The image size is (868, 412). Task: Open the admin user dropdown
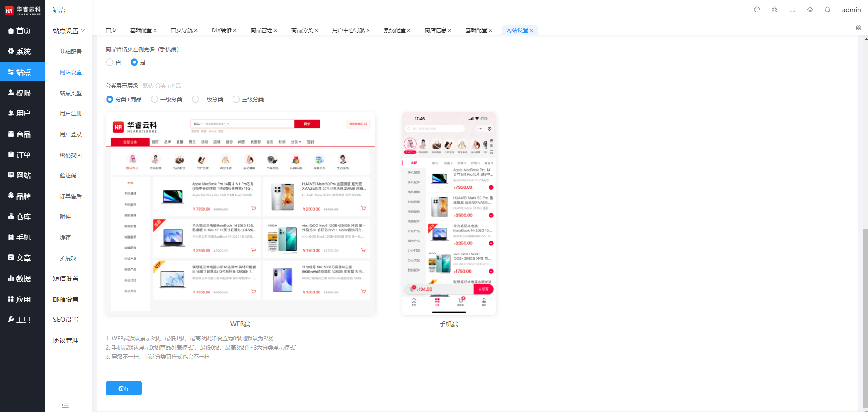coord(851,10)
